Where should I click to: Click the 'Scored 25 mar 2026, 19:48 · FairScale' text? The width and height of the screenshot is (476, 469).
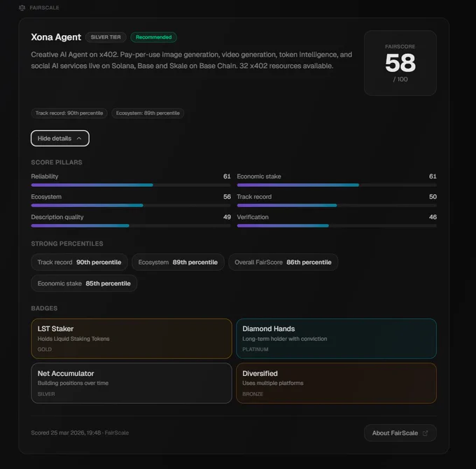pos(80,433)
